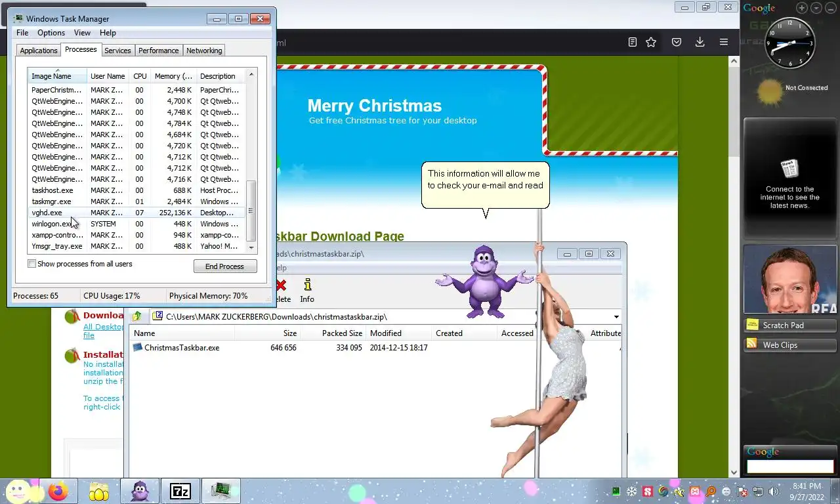Bookmark page with the star icon
The width and height of the screenshot is (840, 504).
(651, 42)
